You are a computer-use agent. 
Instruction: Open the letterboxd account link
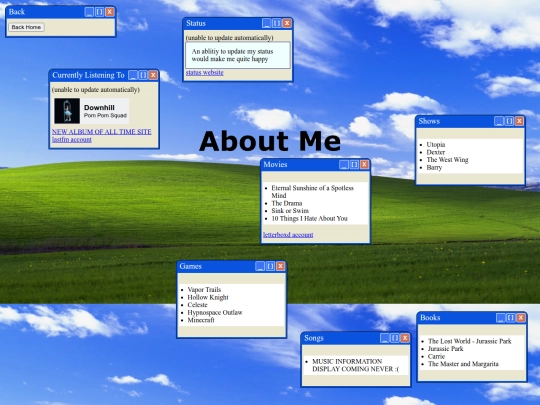[288, 235]
